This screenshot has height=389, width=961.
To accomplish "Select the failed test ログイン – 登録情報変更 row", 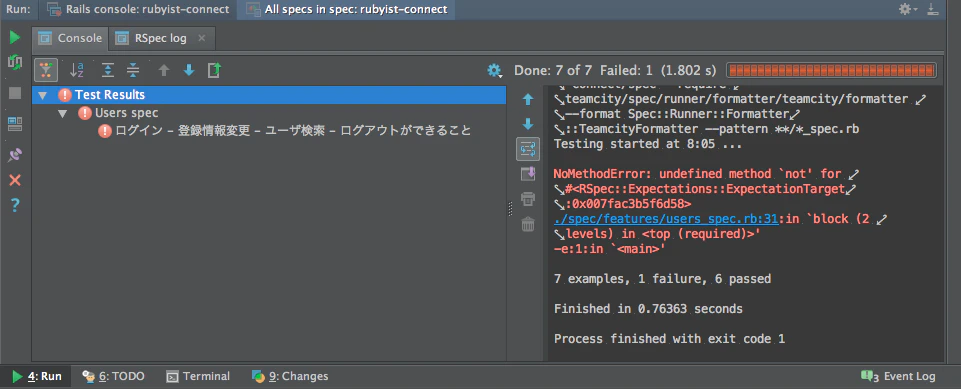I will [270, 130].
